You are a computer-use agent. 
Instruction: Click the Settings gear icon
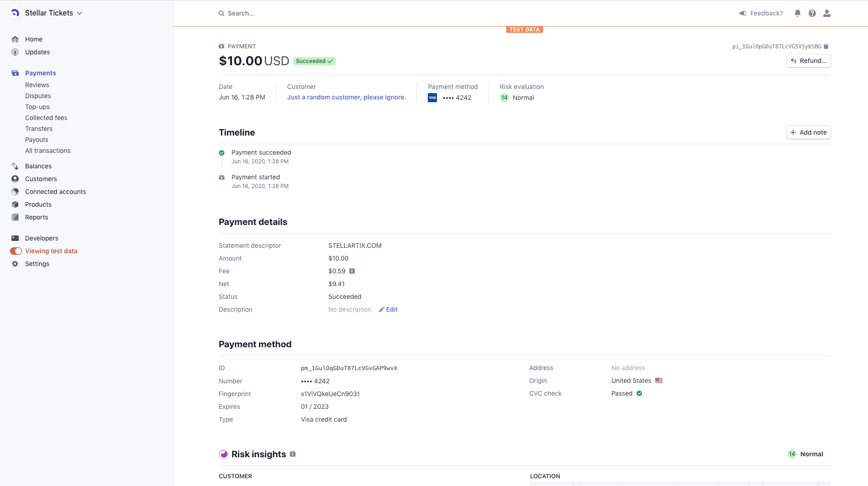pos(15,264)
